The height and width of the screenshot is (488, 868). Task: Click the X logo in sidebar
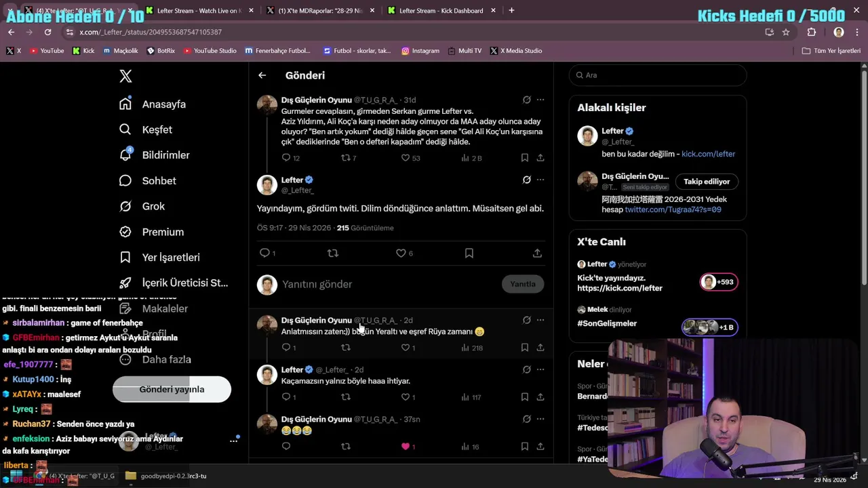[125, 76]
